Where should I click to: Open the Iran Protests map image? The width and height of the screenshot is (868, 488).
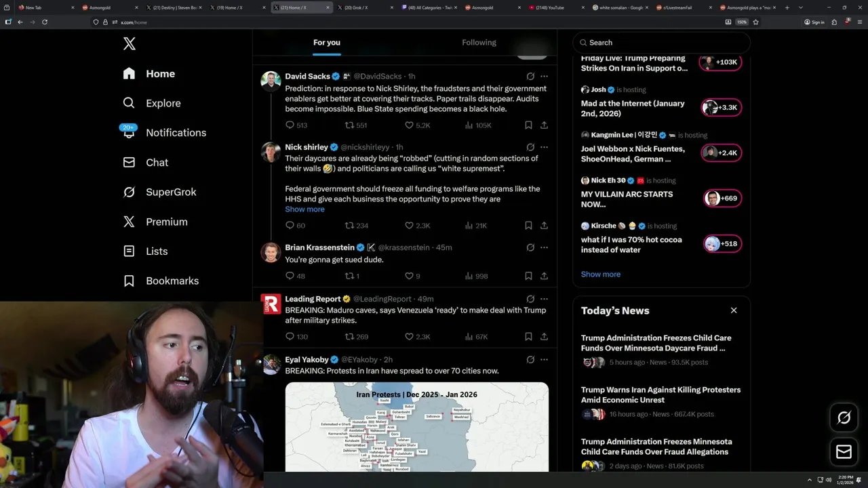416,427
